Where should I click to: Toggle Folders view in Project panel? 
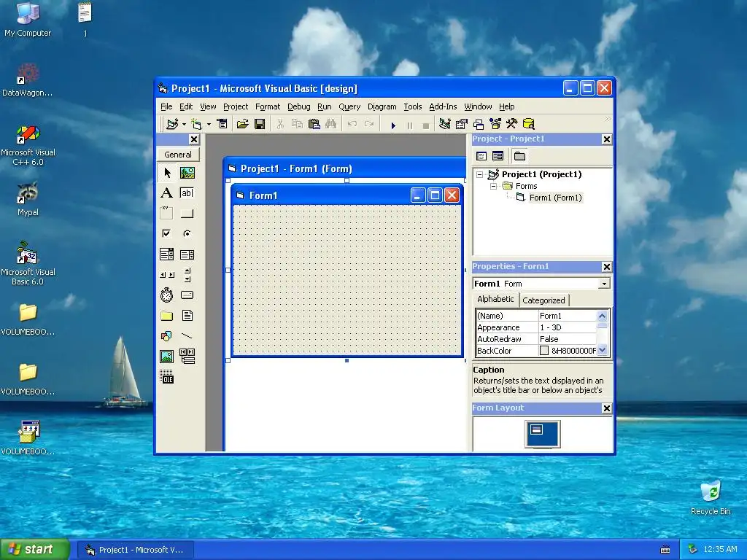coord(519,156)
